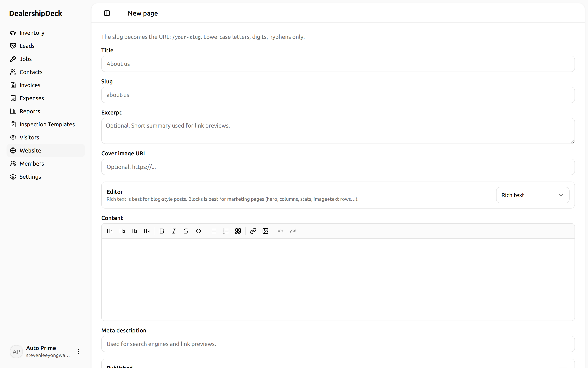Open Inventory in the sidebar

tap(46, 33)
